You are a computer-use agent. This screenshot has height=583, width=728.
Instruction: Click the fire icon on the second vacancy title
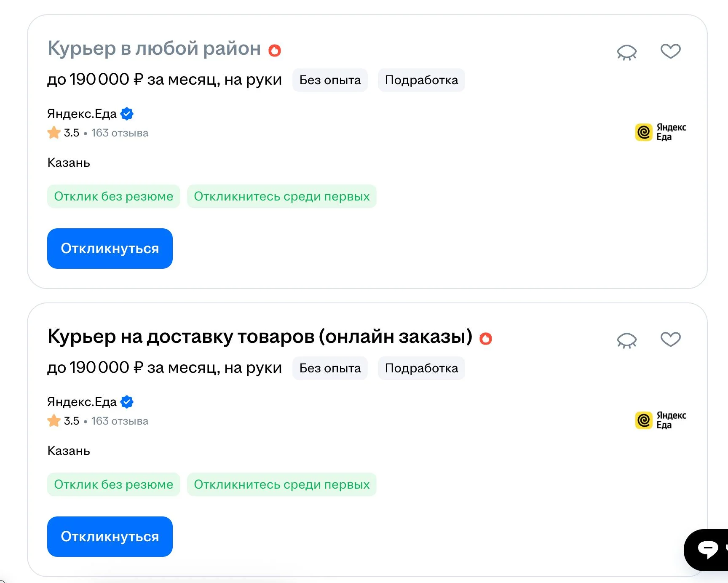[486, 338]
